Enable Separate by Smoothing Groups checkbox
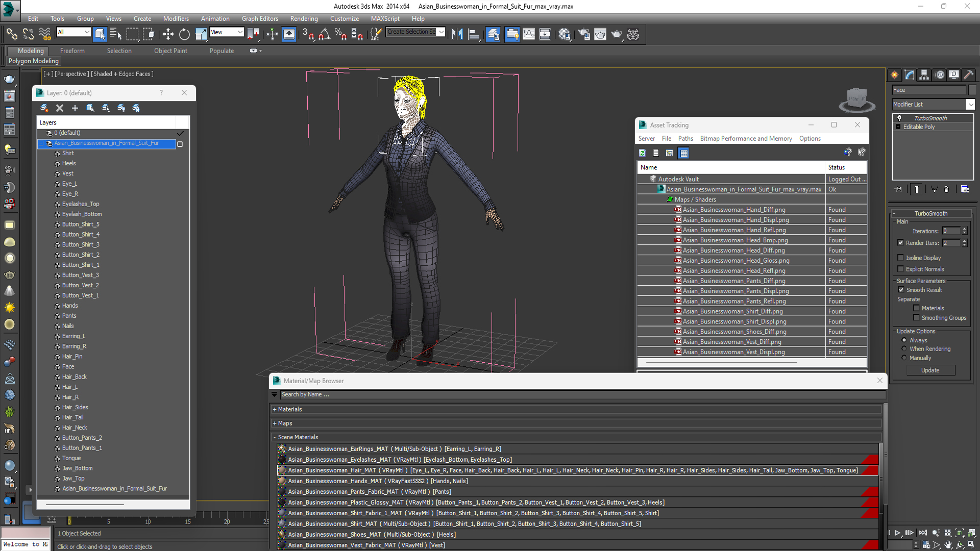This screenshot has height=551, width=980. [916, 318]
